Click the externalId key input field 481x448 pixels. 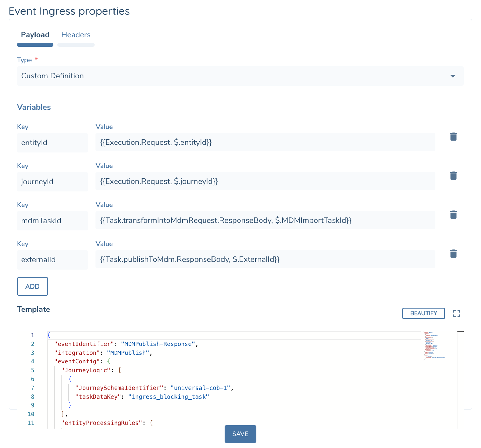[x=52, y=259]
